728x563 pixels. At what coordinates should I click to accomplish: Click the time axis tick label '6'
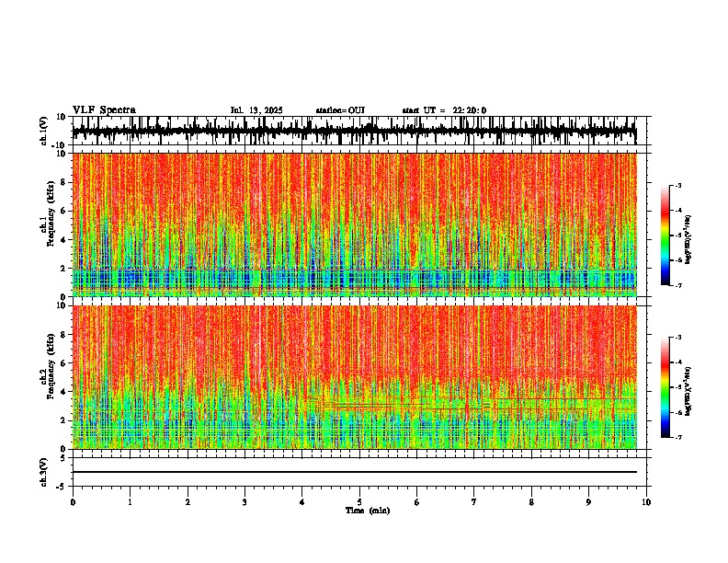click(x=417, y=502)
